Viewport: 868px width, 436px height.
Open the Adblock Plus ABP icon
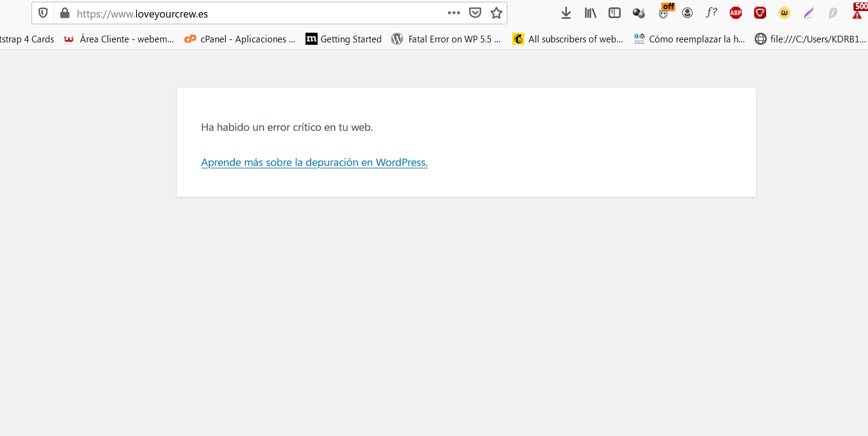point(736,13)
